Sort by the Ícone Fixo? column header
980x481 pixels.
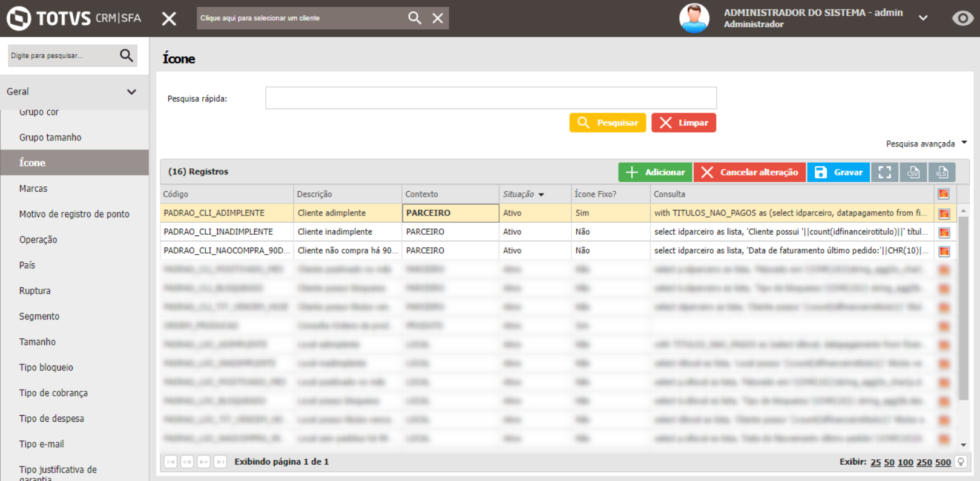[611, 194]
